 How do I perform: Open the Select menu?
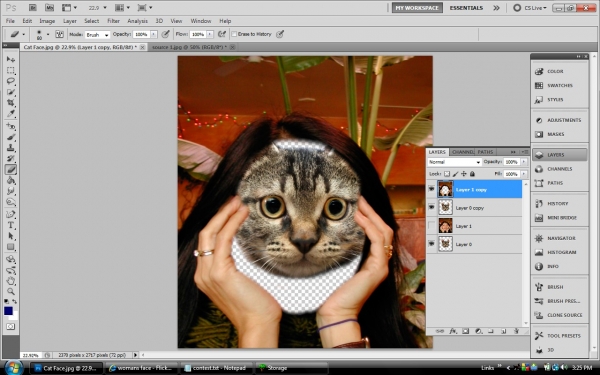point(91,21)
